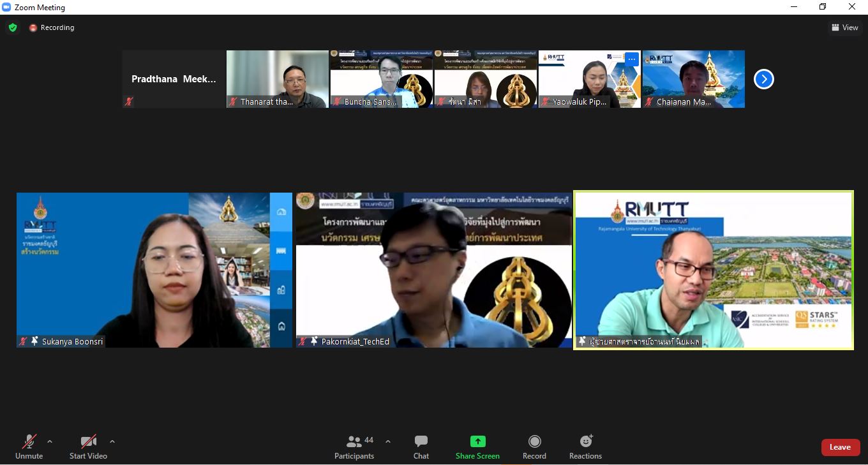The width and height of the screenshot is (868, 465).
Task: Click the Pakornkiat_TechEd name label
Action: (x=355, y=342)
